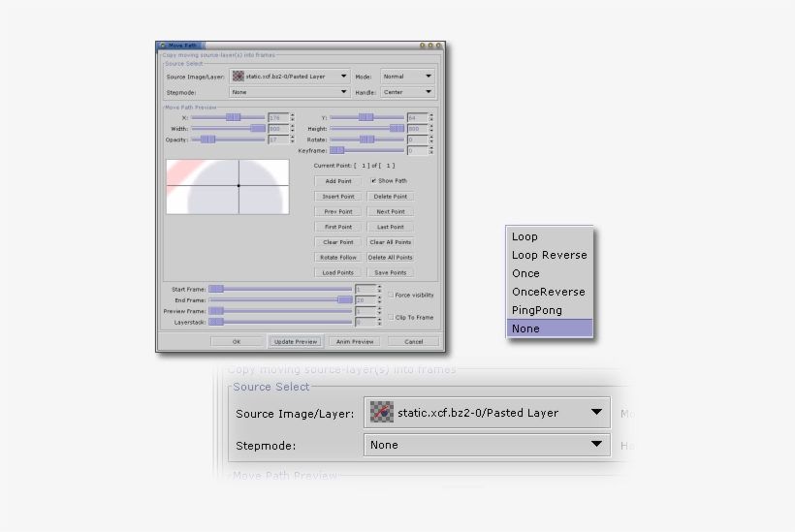This screenshot has height=532, width=795.
Task: Click the Start Frame slider
Action: coord(280,289)
